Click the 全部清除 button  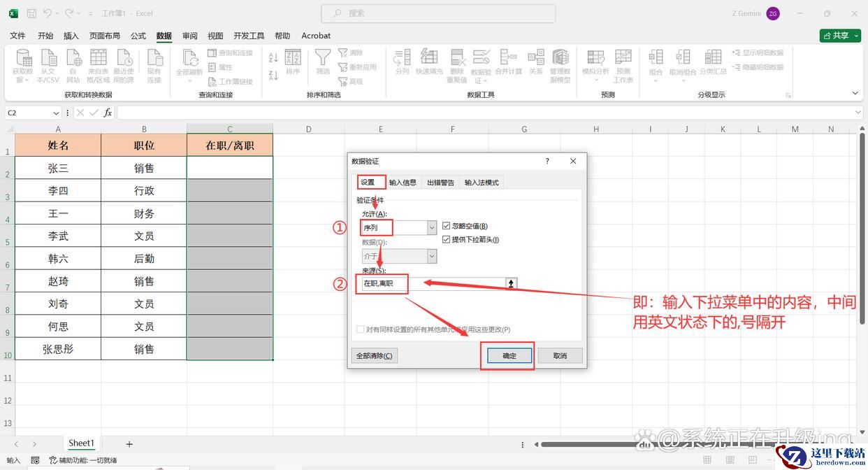click(x=374, y=356)
